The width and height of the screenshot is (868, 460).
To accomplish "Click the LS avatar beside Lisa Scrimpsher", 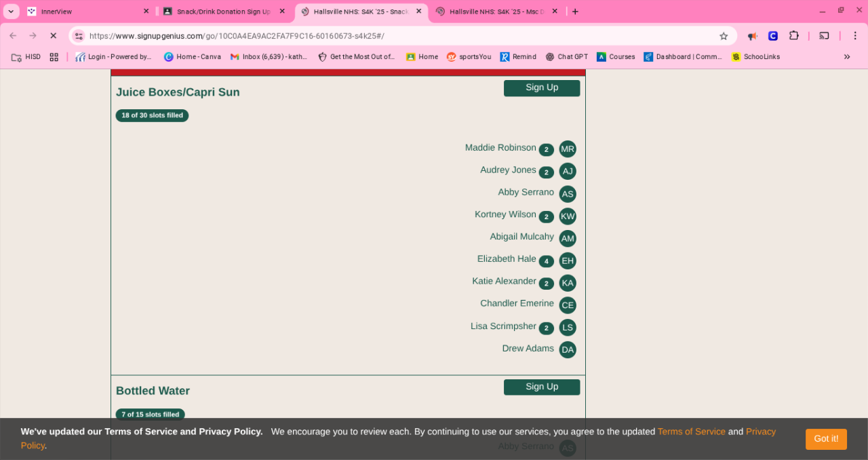I will pyautogui.click(x=568, y=328).
